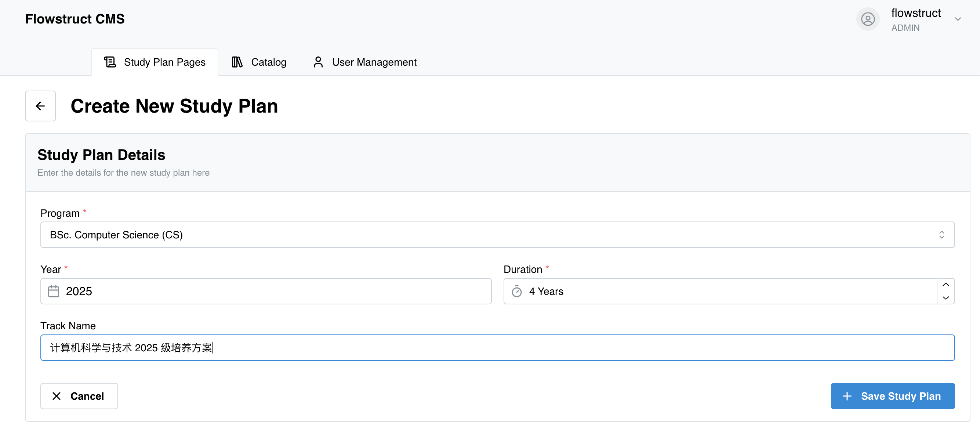Focus the Year input field

(266, 291)
